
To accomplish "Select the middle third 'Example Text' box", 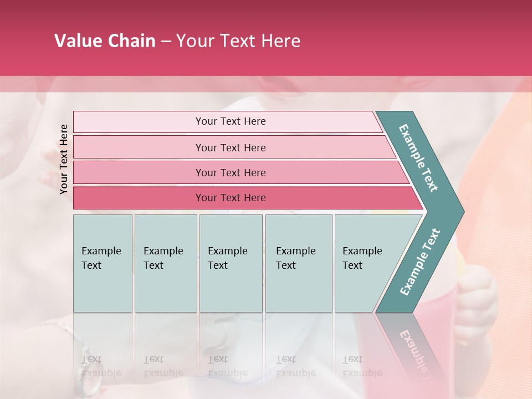I will click(231, 263).
